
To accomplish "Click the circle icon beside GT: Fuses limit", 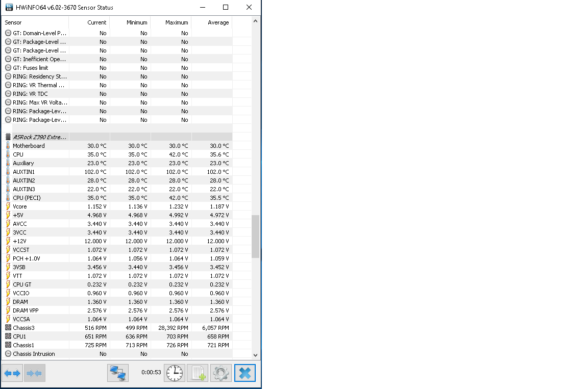I will pos(8,68).
